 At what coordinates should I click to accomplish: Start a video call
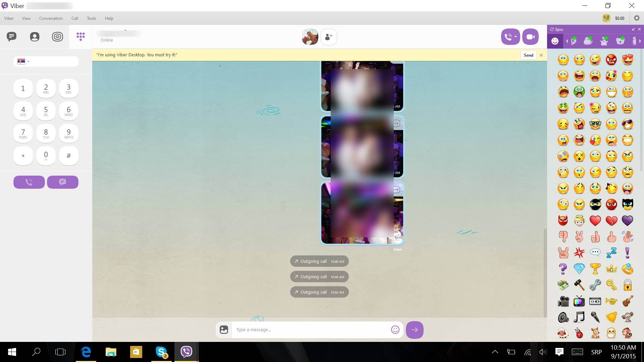point(530,37)
